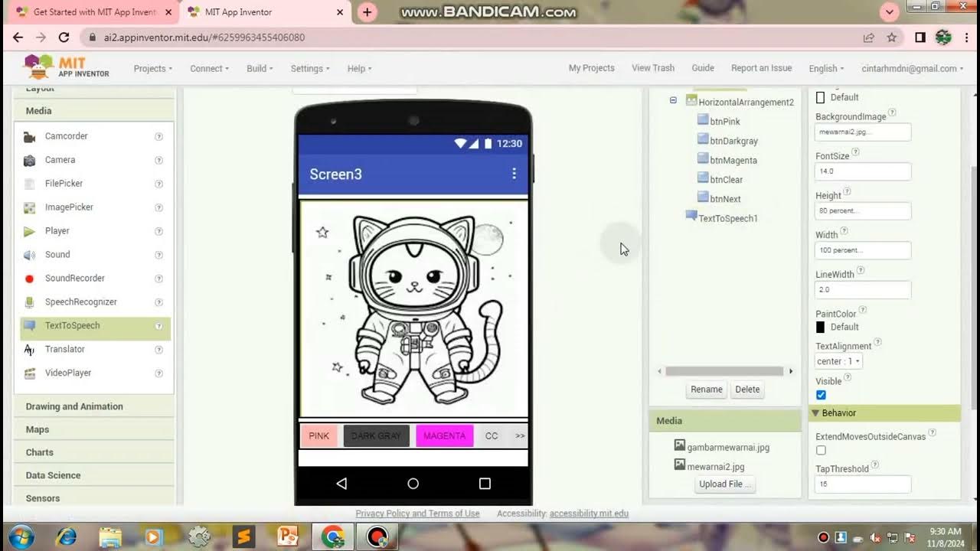Open help for Camcorder component
The width and height of the screenshot is (980, 551).
158,137
